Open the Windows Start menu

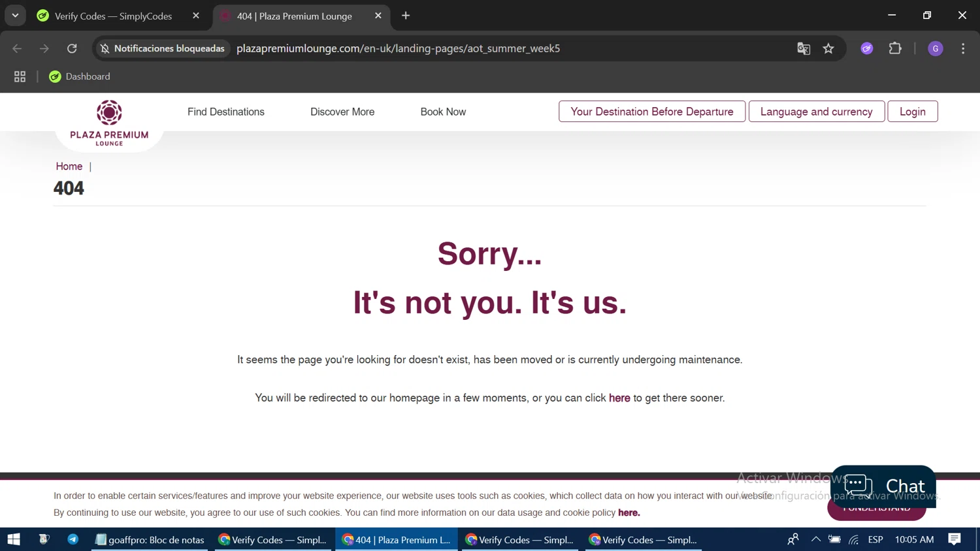tap(14, 539)
